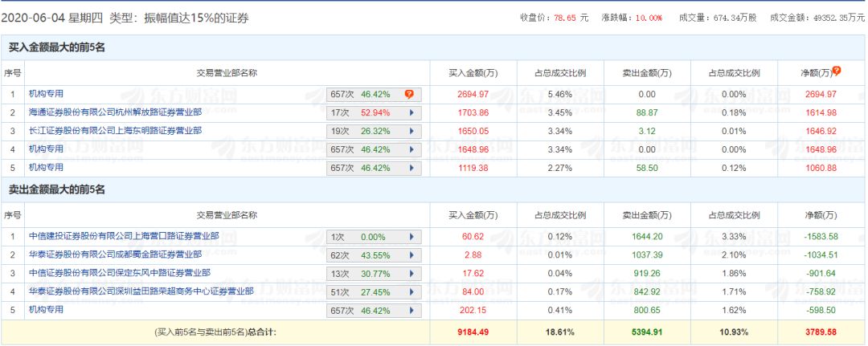Select the 涨跌幅 value 10.00%
This screenshot has width=868, height=346.
[649, 18]
